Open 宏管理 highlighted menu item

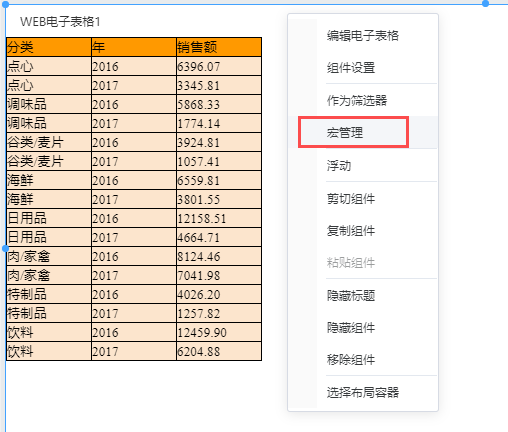point(363,132)
